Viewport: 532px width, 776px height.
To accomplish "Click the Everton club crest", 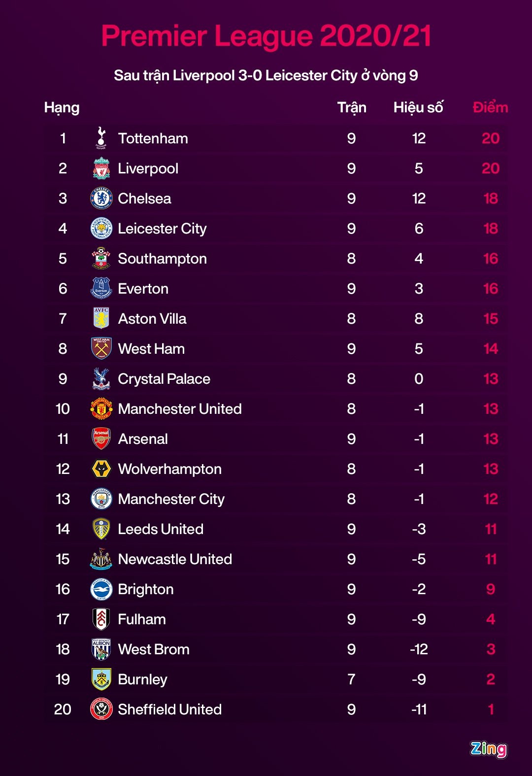I will [101, 289].
